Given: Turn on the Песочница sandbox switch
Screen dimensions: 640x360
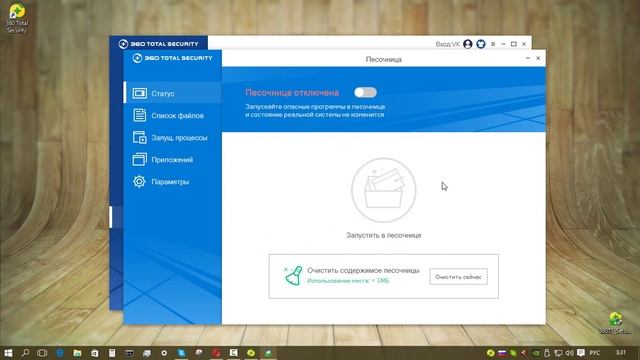Looking at the screenshot, I should 365,93.
